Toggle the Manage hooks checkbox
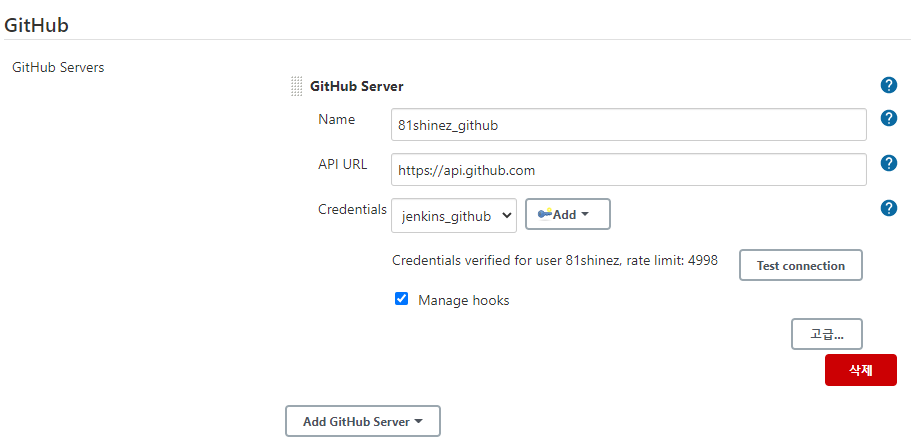Image resolution: width=911 pixels, height=440 pixels. [x=401, y=299]
